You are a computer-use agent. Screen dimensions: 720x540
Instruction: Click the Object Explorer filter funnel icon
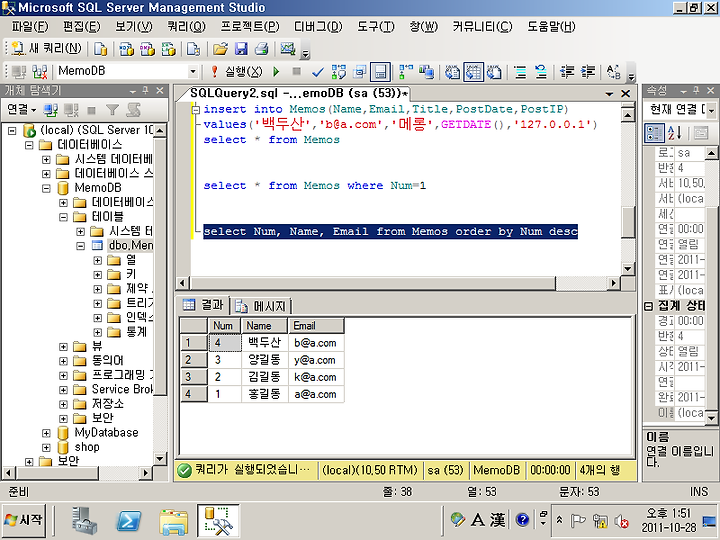pyautogui.click(x=112, y=110)
